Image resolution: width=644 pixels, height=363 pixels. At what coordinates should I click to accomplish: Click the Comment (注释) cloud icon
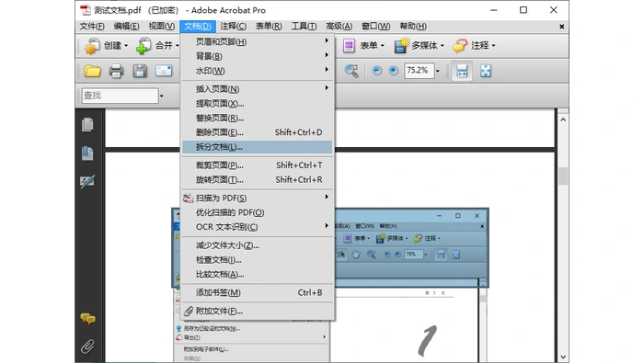[x=460, y=46]
